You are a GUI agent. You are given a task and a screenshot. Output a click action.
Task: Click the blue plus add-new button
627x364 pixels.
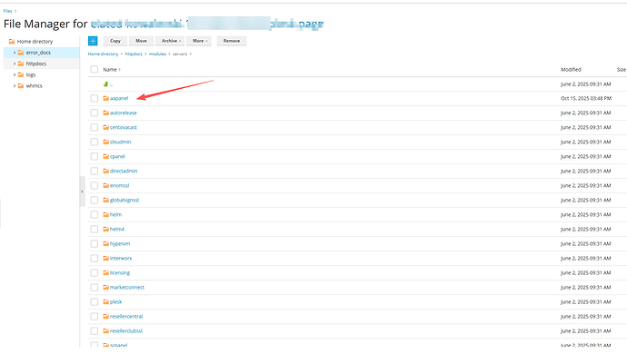93,41
